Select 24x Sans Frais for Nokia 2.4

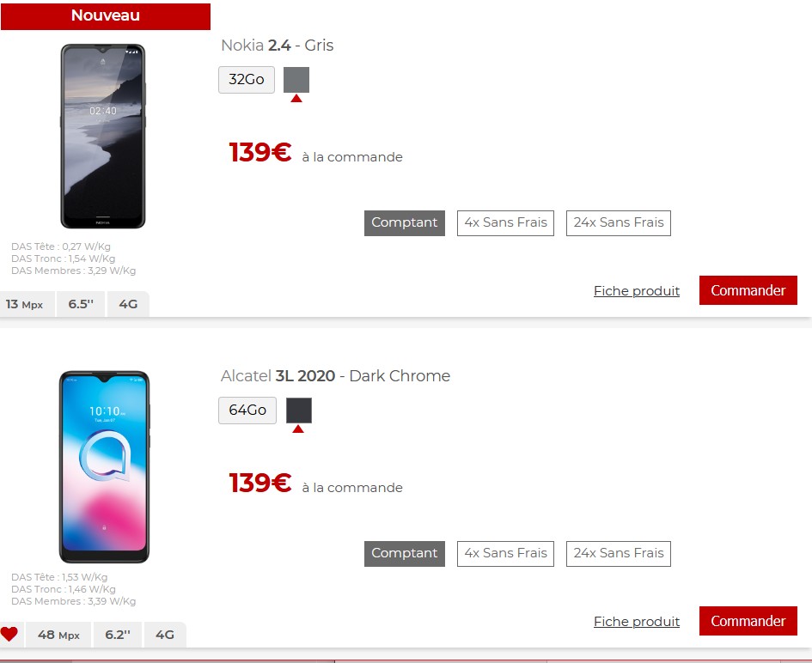(x=619, y=223)
